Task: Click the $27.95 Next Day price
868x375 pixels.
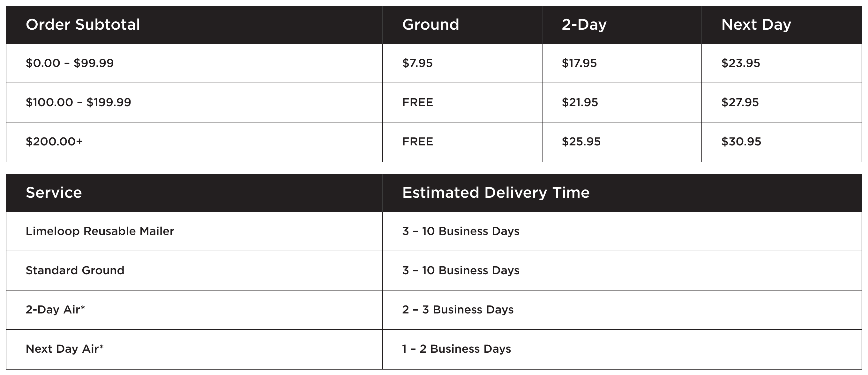Action: 740,102
